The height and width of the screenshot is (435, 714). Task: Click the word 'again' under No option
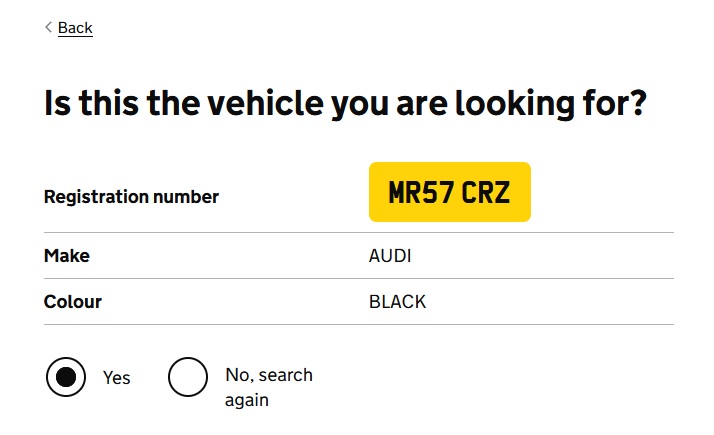pyautogui.click(x=247, y=400)
